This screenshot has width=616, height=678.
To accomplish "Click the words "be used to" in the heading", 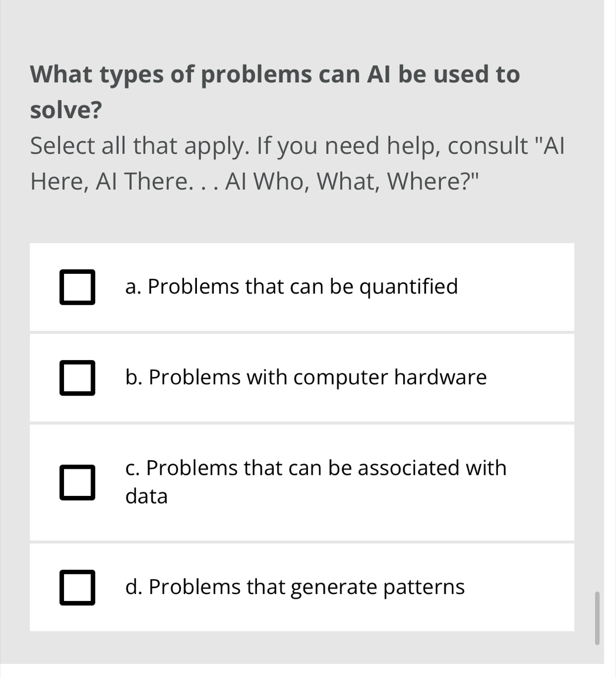I will point(460,75).
